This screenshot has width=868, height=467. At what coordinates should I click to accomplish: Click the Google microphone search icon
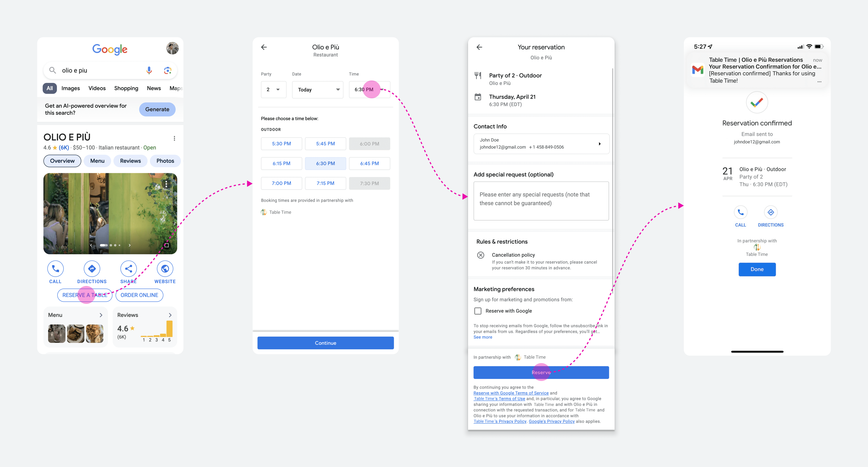tap(146, 70)
